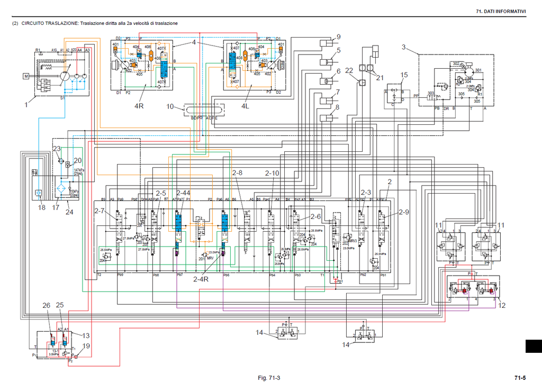Screen dimensions: 542x392
Task: Click the callout number "24" below filter
Action: click(69, 212)
